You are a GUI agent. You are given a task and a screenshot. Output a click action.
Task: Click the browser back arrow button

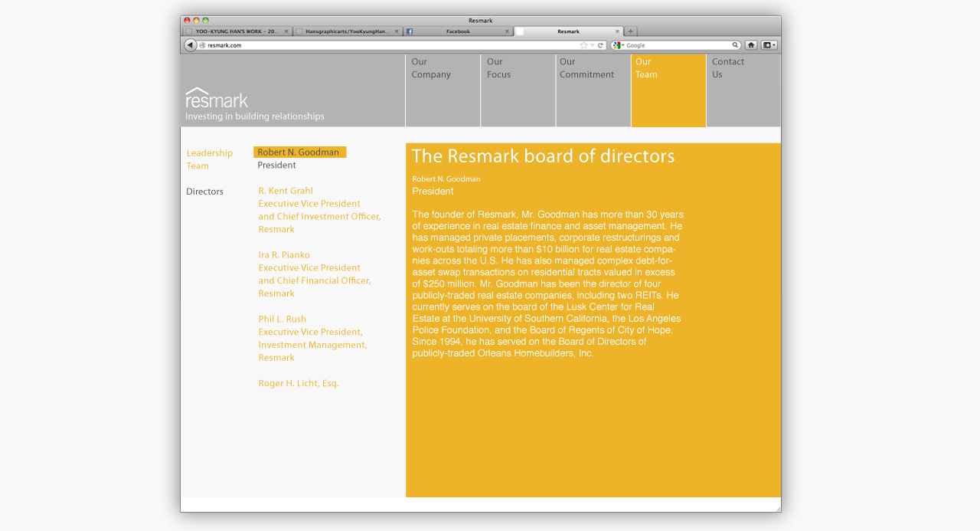pos(190,45)
